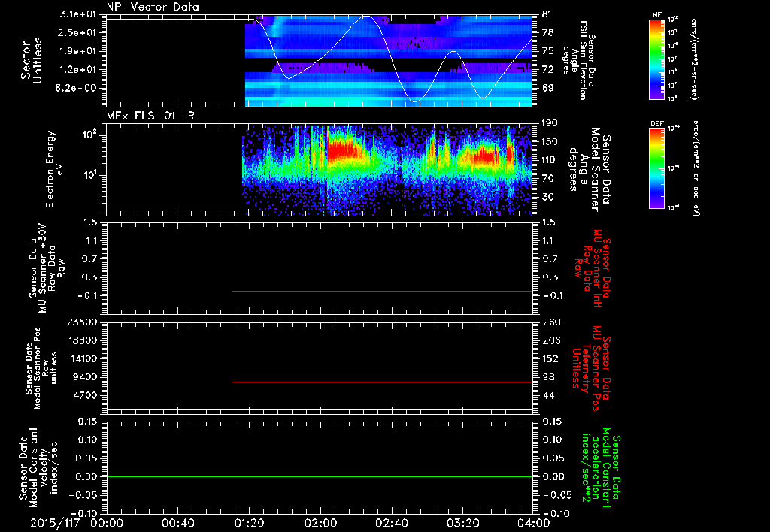Click the 'Sector Unitless' axis label
This screenshot has height=532, width=770.
point(32,60)
